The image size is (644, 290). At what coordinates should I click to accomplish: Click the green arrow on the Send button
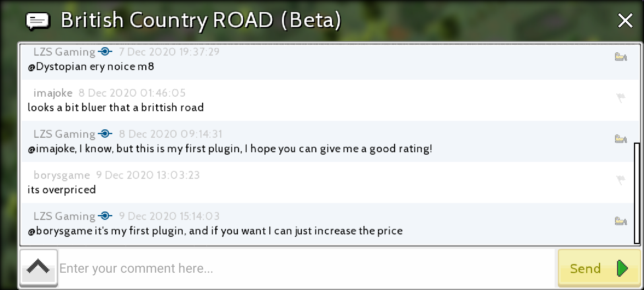pyautogui.click(x=622, y=268)
